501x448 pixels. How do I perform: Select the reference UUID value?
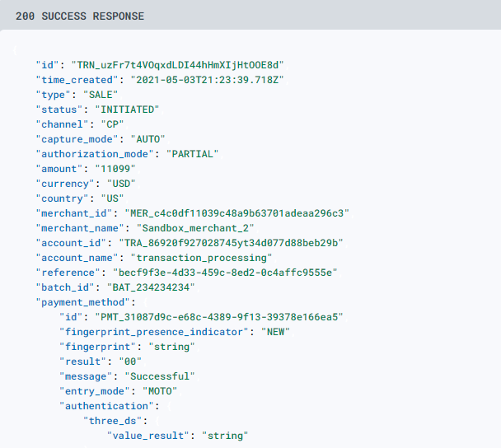coord(225,273)
